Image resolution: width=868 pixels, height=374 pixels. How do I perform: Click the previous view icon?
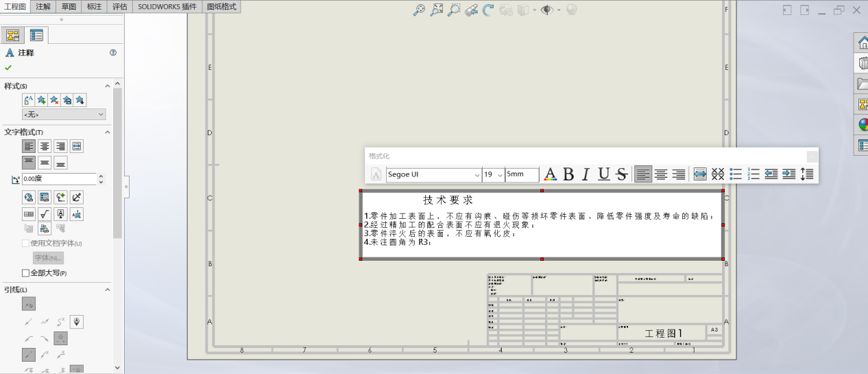[471, 10]
